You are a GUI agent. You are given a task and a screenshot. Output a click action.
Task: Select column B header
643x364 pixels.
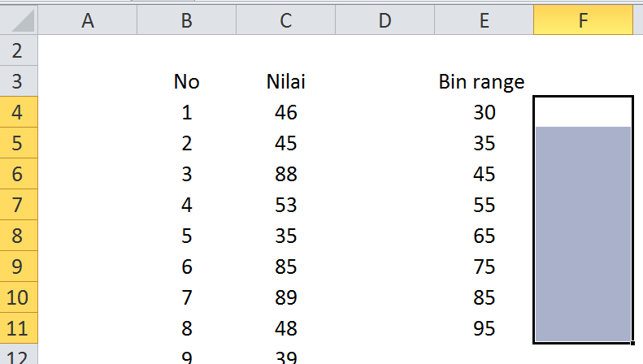[187, 19]
